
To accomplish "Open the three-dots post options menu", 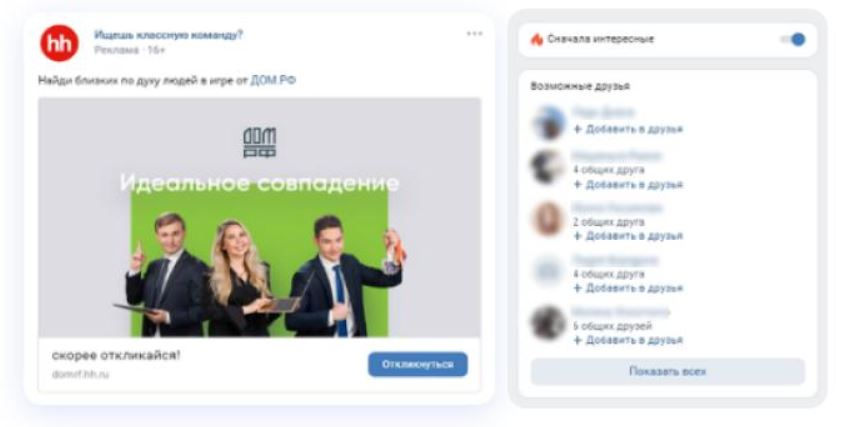I will [474, 34].
